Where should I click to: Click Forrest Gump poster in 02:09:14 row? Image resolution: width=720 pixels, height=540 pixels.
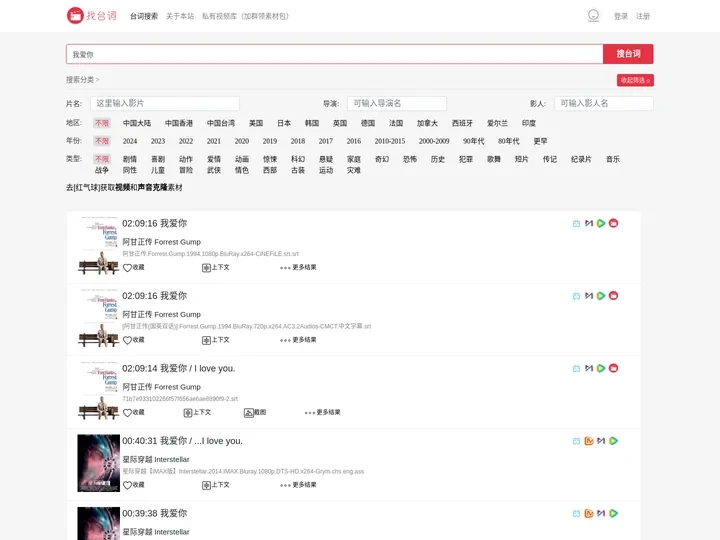(99, 391)
